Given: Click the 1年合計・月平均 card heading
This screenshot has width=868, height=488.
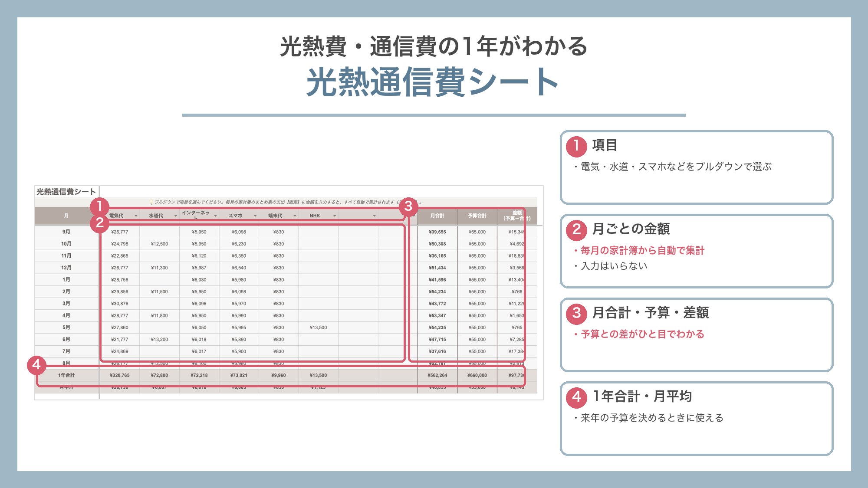Looking at the screenshot, I should [642, 396].
